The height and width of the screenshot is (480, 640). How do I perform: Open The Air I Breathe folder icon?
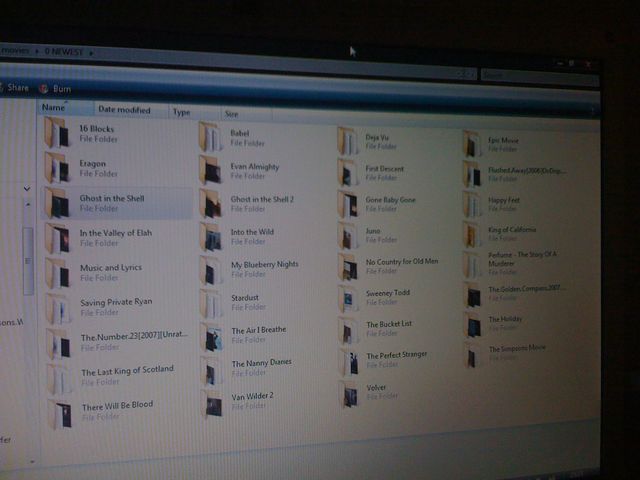pos(213,337)
